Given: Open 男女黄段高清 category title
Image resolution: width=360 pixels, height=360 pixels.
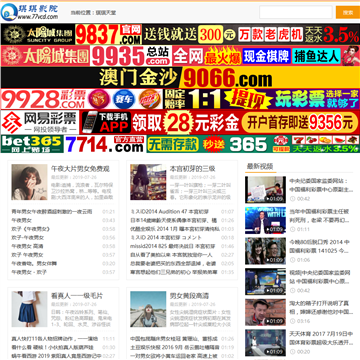Looking at the screenshot, I should coord(189,296).
